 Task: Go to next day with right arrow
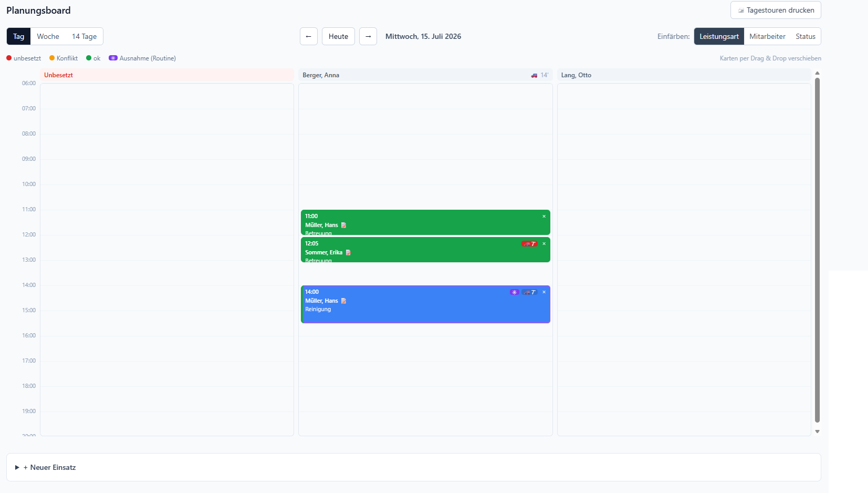tap(368, 36)
